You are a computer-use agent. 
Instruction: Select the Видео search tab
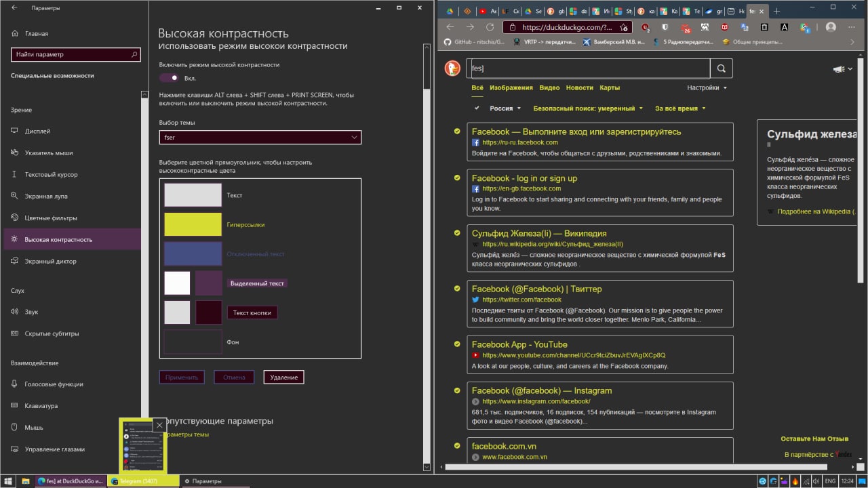[x=549, y=87]
